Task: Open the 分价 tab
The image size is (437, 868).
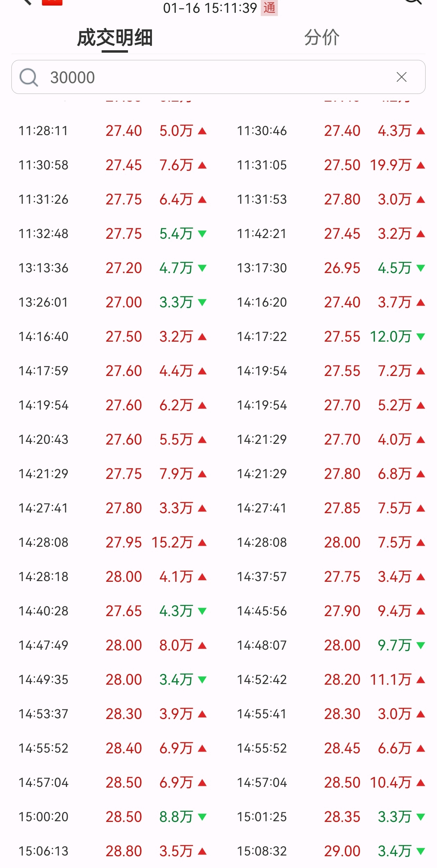Action: (322, 37)
